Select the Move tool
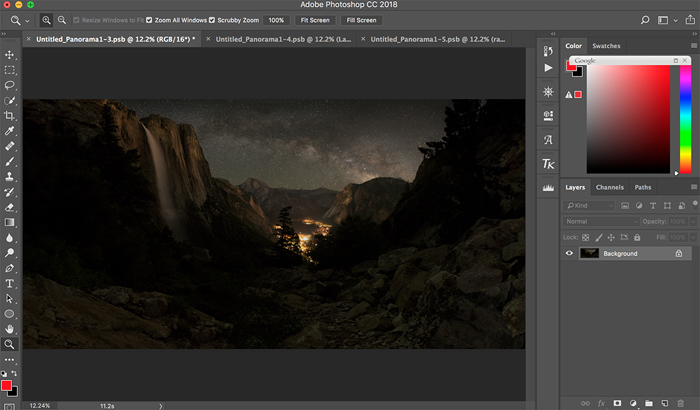 (10, 55)
